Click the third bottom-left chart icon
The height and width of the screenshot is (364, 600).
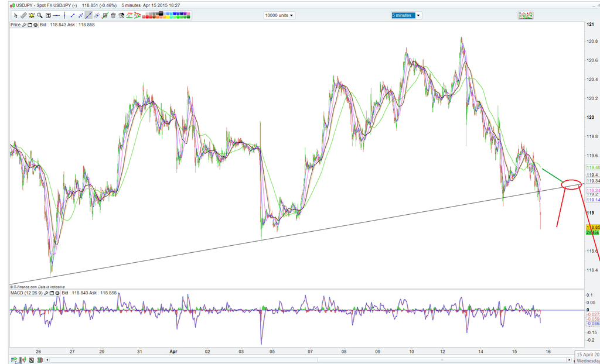click(32, 360)
